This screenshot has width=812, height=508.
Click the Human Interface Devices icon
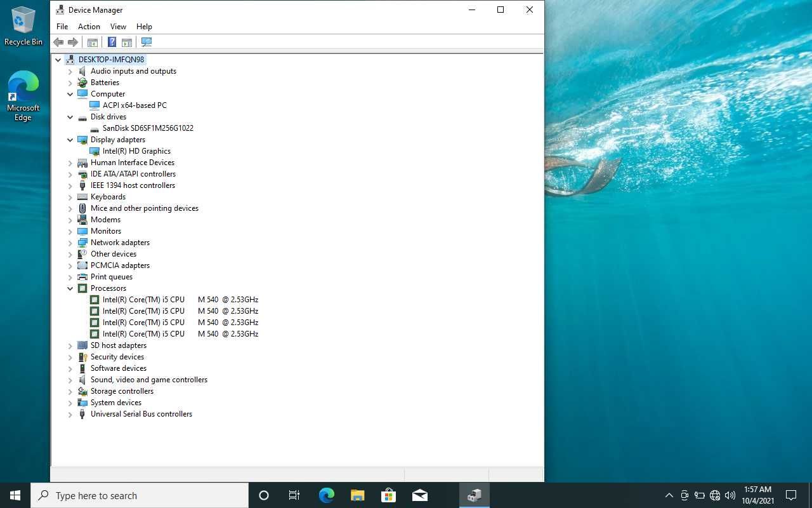(x=82, y=163)
